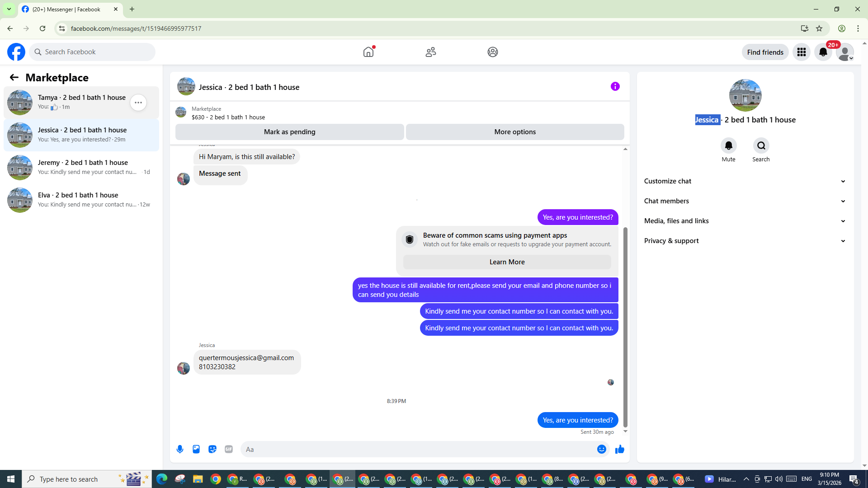Click the house thumbnail in right panel
This screenshot has height=488, width=868.
(745, 95)
